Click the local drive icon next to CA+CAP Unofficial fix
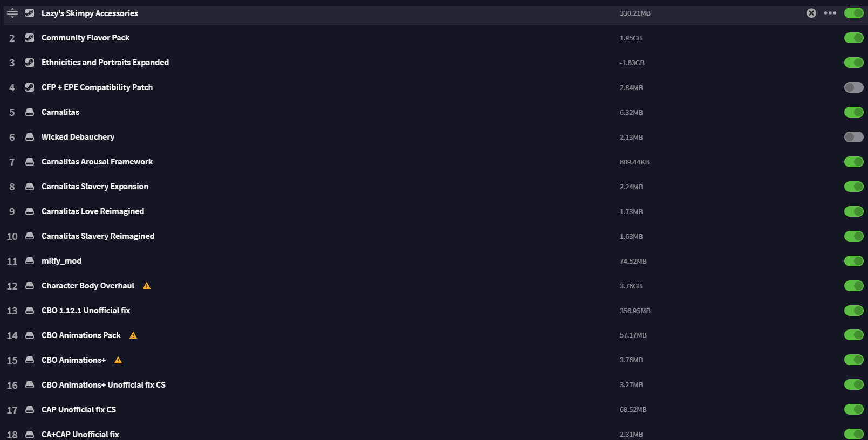868x440 pixels. point(30,435)
